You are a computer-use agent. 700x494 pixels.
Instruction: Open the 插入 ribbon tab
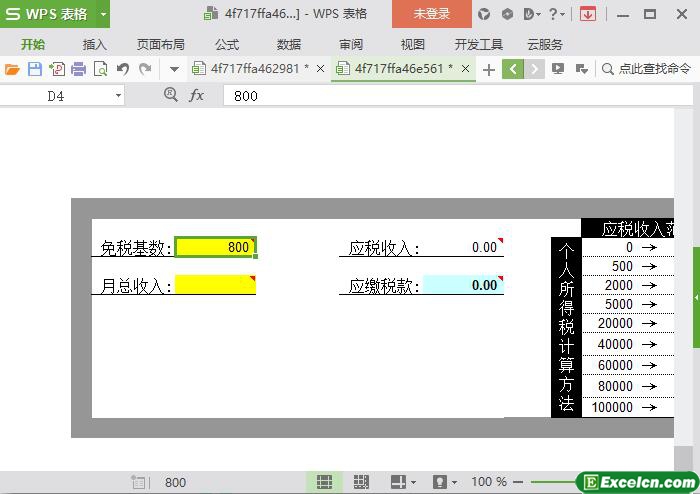pyautogui.click(x=94, y=44)
